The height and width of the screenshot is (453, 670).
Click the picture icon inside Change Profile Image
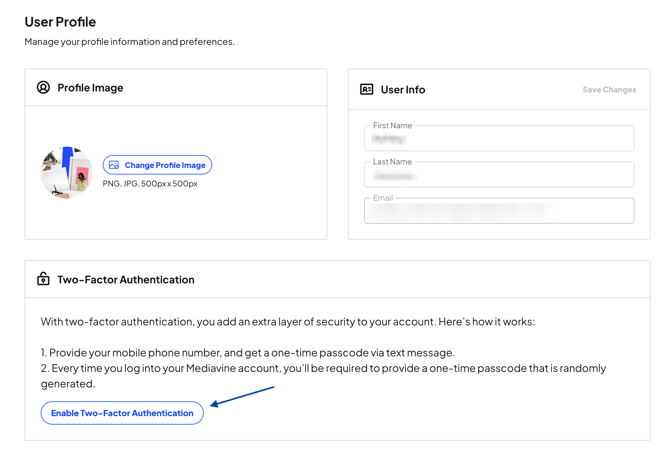[114, 165]
